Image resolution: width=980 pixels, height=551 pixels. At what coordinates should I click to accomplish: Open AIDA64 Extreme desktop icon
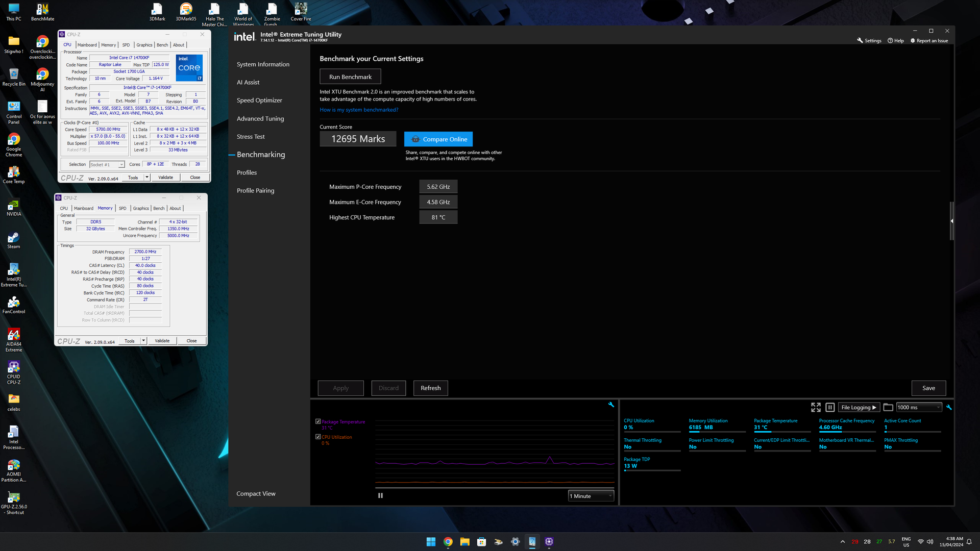coord(14,340)
